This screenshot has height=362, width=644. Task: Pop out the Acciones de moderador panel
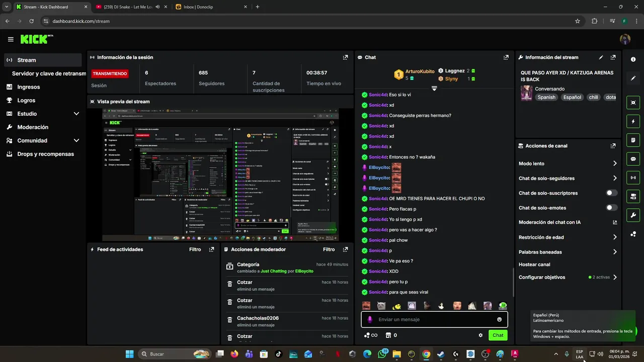(x=345, y=249)
